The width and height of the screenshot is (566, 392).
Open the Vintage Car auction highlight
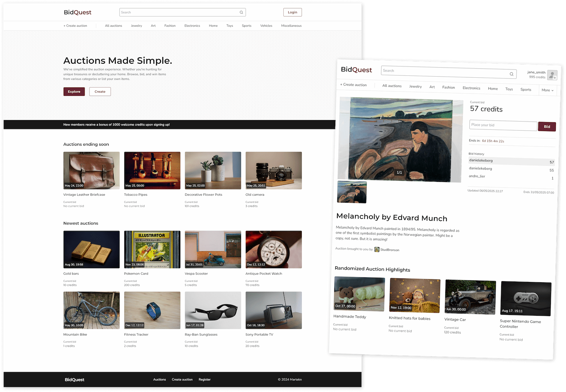click(470, 297)
